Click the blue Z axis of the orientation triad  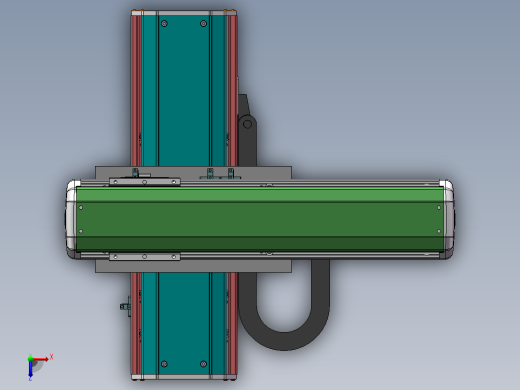(30, 369)
